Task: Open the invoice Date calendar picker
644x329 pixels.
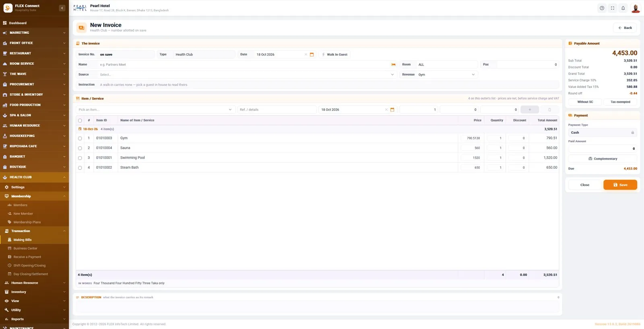Action: click(312, 54)
